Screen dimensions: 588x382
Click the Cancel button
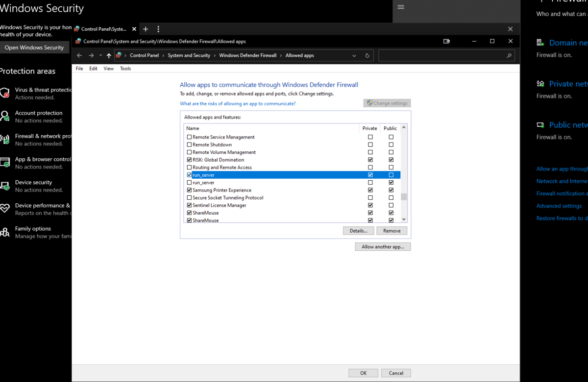(396, 373)
